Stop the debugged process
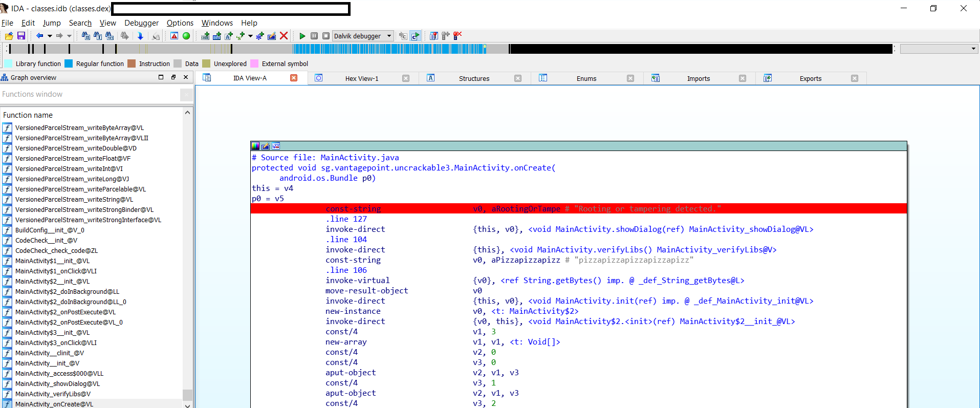The image size is (980, 408). click(326, 36)
